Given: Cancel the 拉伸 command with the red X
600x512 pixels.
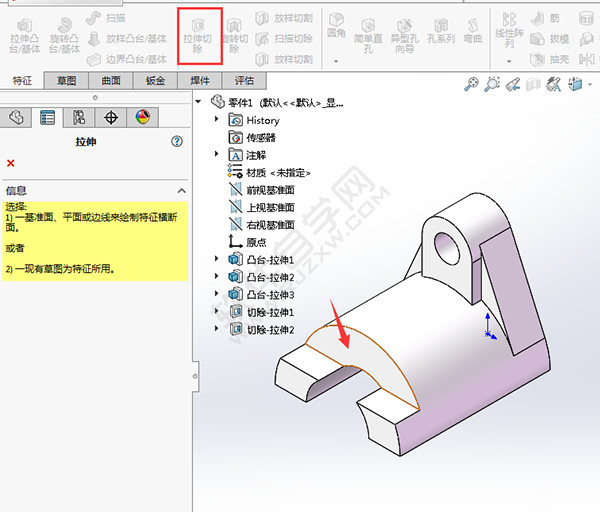Looking at the screenshot, I should coord(11,163).
